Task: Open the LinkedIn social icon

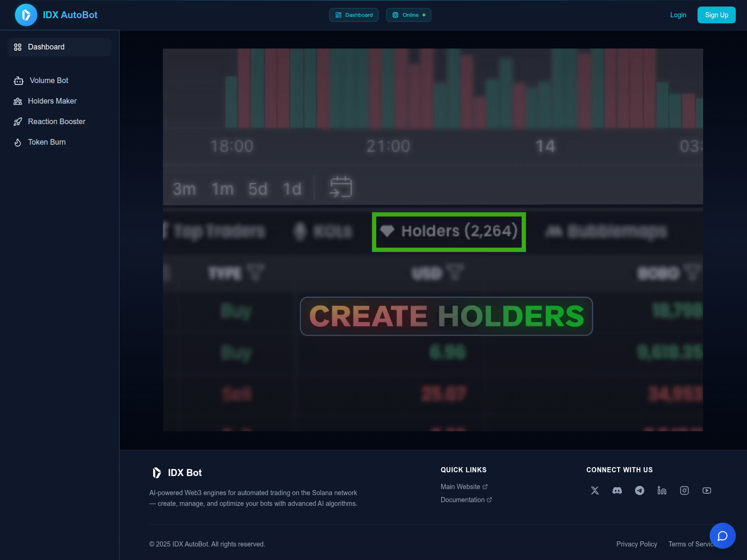Action: point(662,490)
